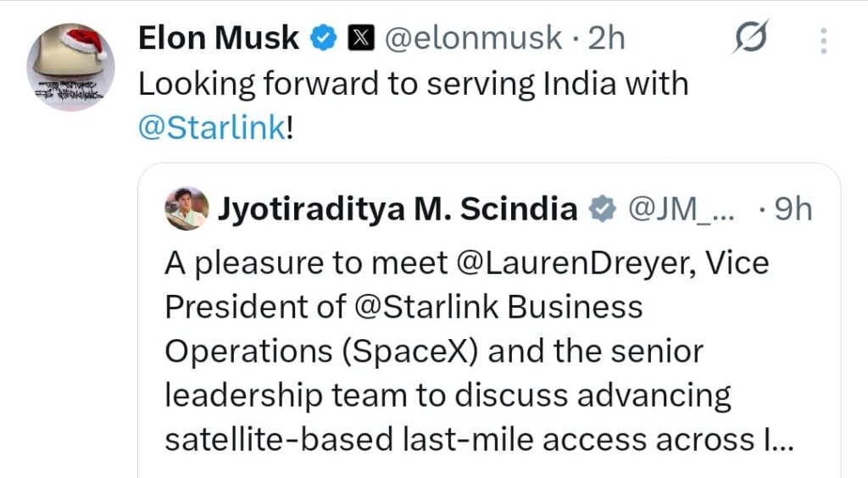868x478 pixels.
Task: Open the @elonmusk handle
Action: (x=473, y=38)
